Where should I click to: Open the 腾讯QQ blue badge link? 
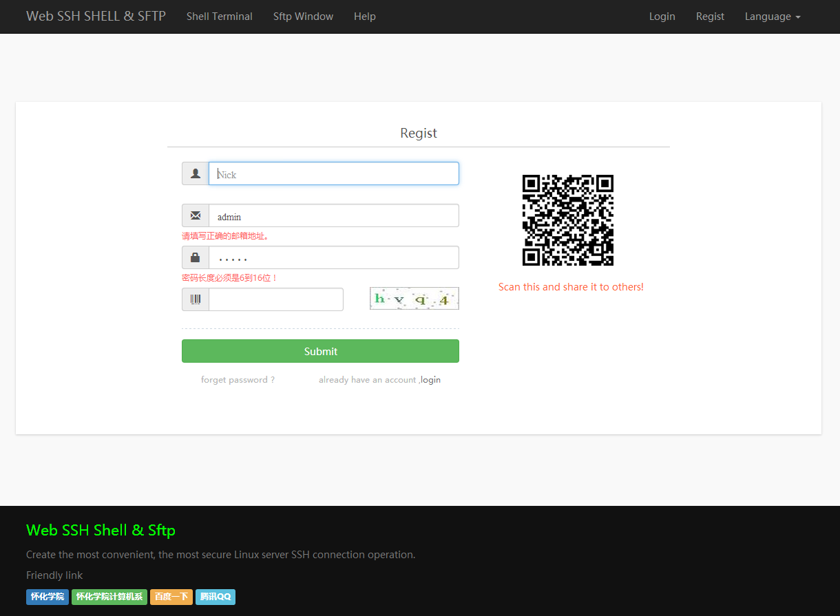[216, 597]
